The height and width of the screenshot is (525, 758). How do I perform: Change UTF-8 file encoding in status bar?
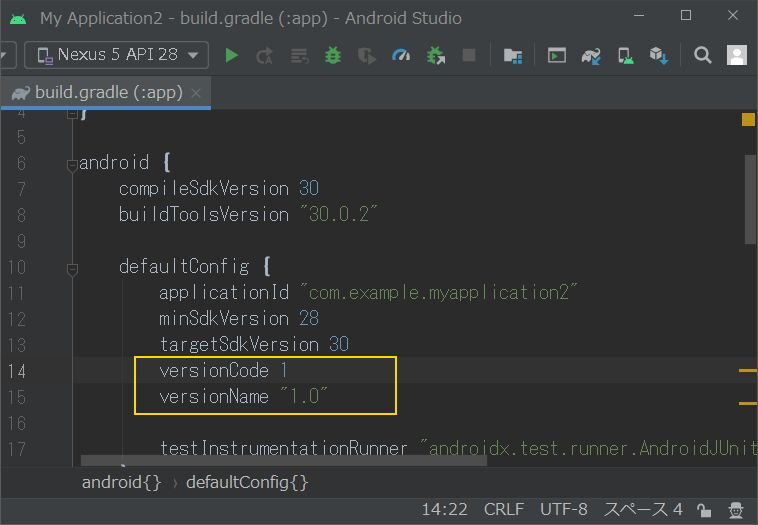tap(564, 509)
